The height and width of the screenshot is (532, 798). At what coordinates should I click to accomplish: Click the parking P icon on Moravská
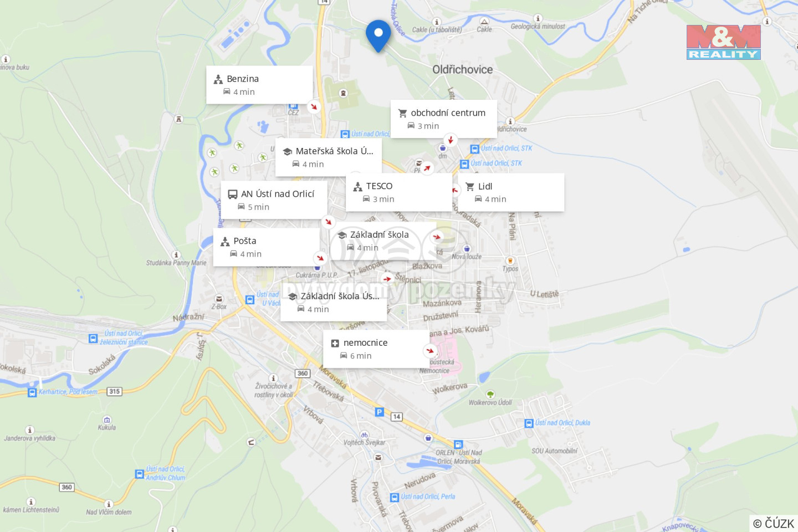379,412
